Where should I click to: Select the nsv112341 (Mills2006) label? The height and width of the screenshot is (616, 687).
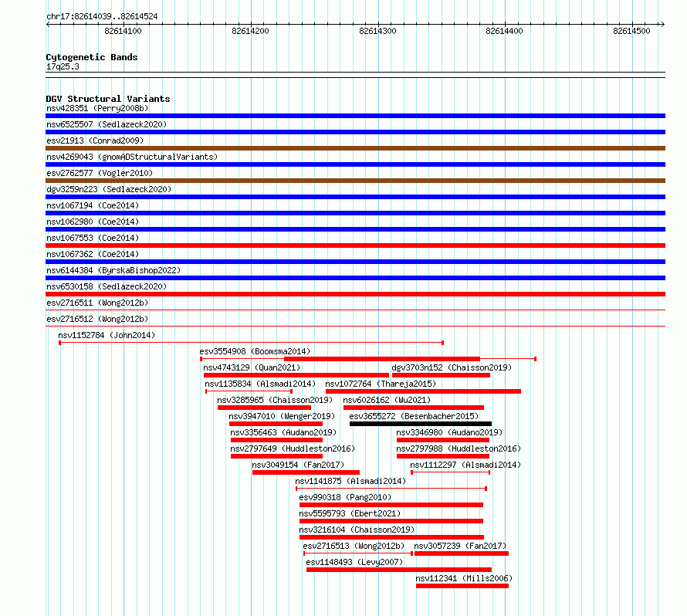click(x=464, y=578)
